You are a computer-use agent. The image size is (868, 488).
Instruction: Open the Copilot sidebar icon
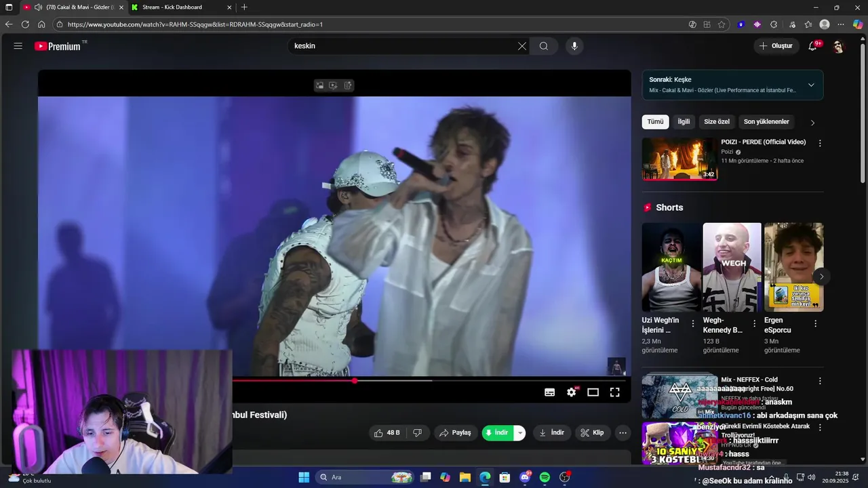click(x=858, y=24)
